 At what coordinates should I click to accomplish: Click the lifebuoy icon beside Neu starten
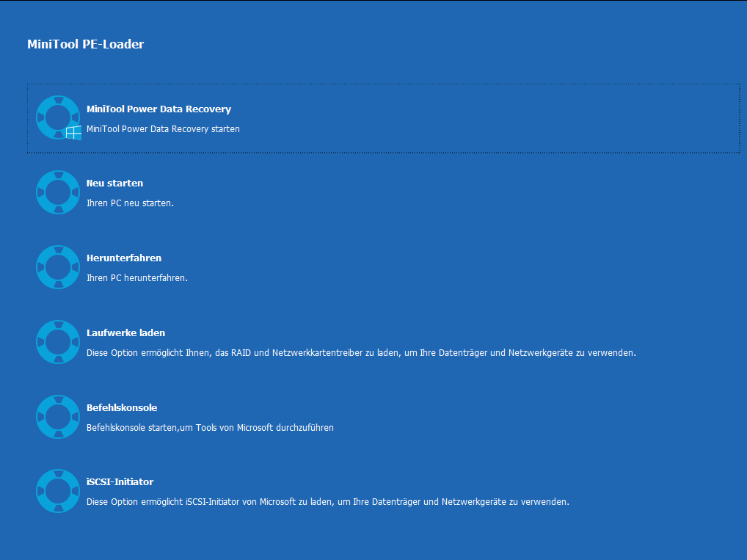coord(58,192)
